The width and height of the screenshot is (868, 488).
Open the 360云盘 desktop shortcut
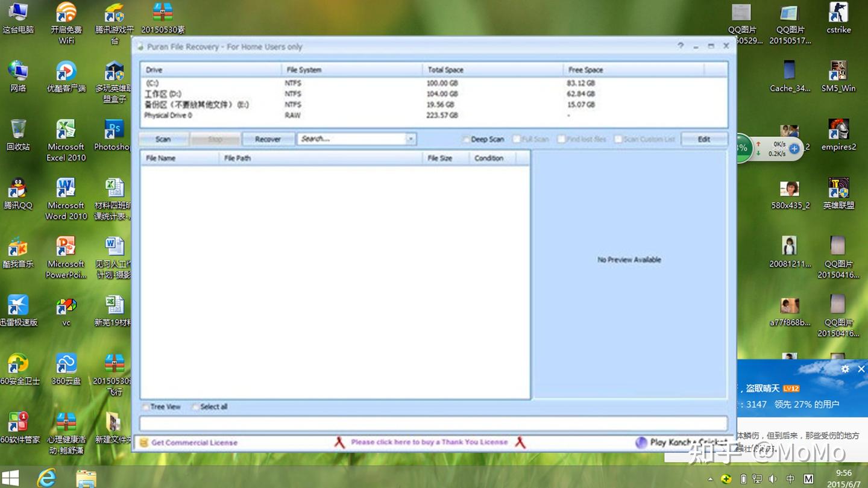[x=66, y=369]
